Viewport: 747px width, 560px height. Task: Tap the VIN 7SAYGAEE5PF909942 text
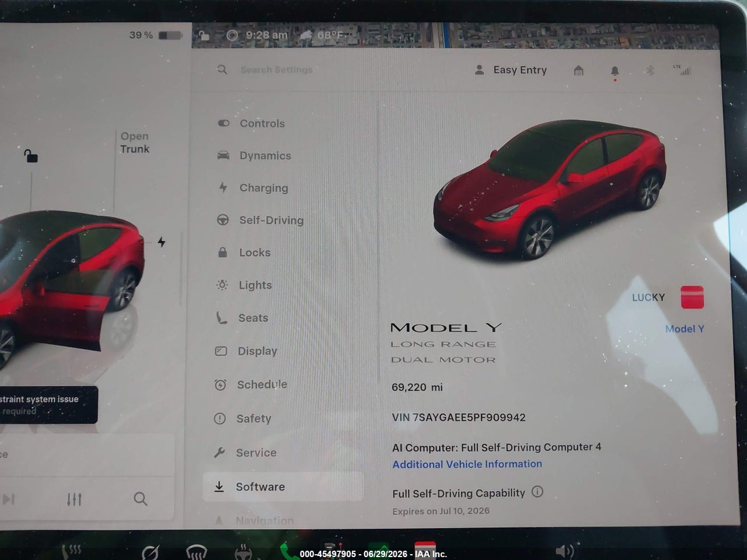459,418
